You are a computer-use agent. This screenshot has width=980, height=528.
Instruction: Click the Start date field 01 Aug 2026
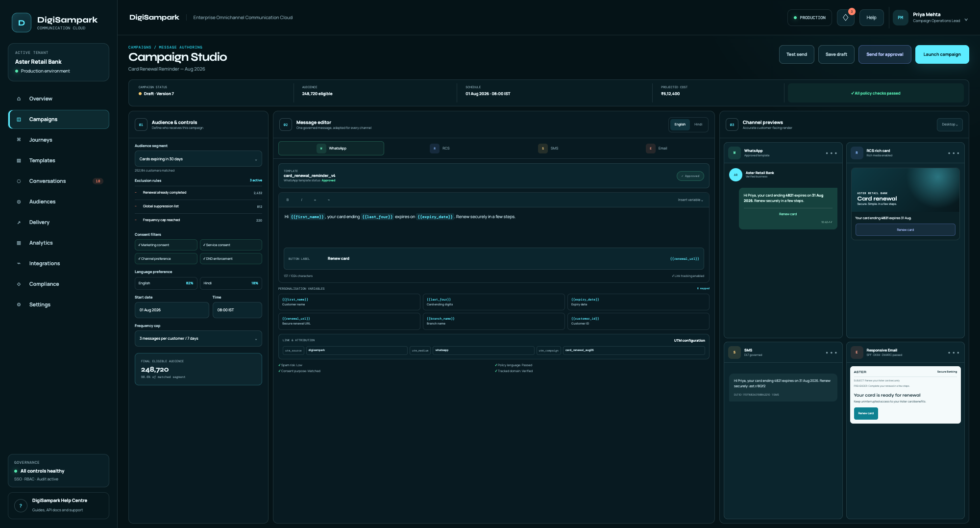172,310
